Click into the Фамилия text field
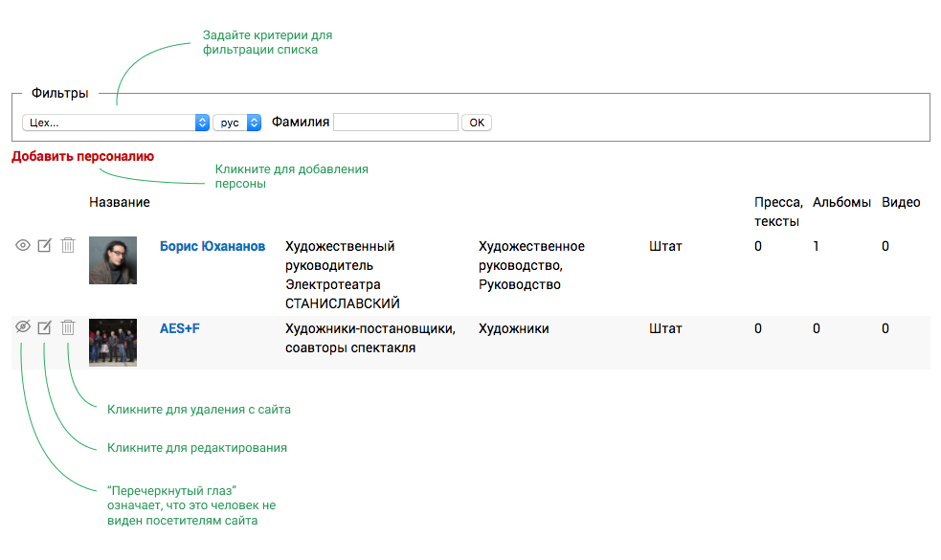The height and width of the screenshot is (560, 941). (x=395, y=123)
